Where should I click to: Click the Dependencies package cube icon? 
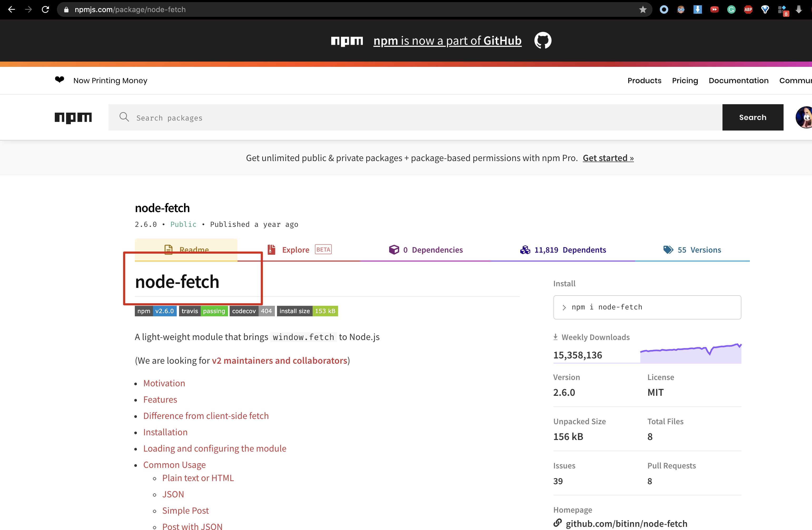[394, 249]
